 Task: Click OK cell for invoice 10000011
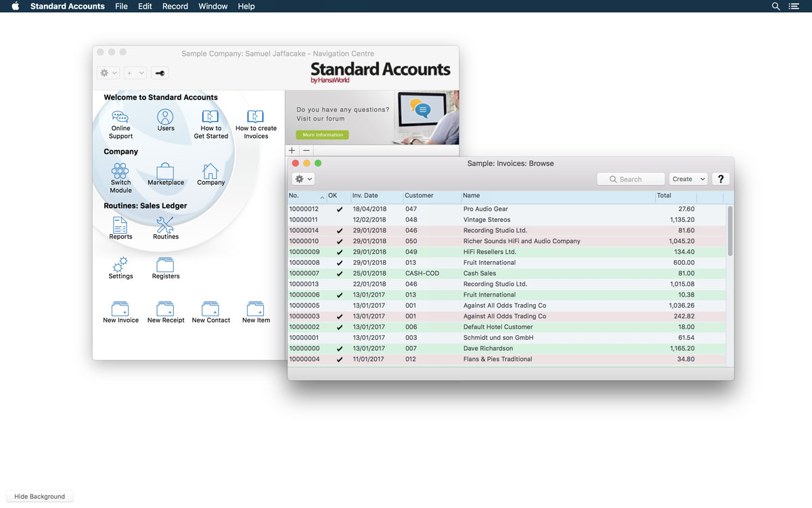340,220
